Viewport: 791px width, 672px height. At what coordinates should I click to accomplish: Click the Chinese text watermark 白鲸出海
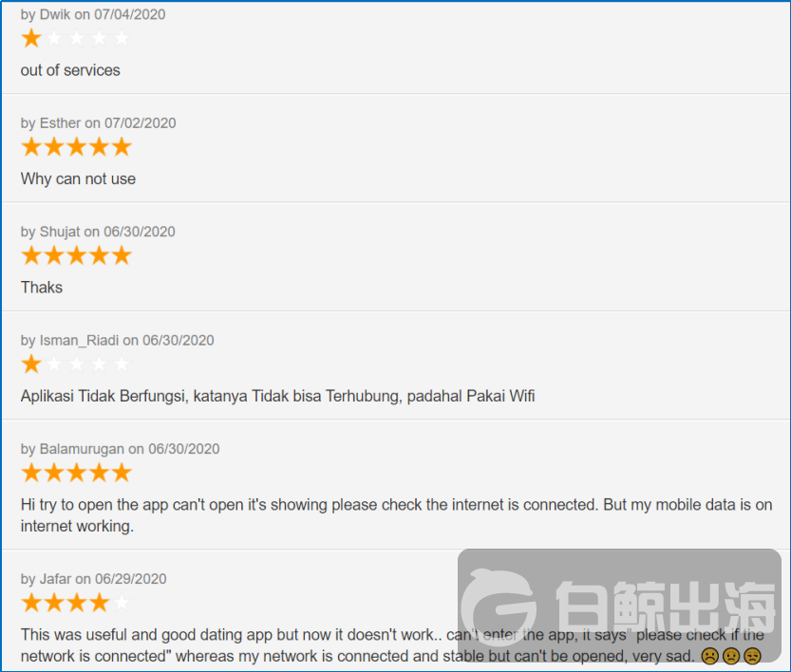[x=666, y=607]
